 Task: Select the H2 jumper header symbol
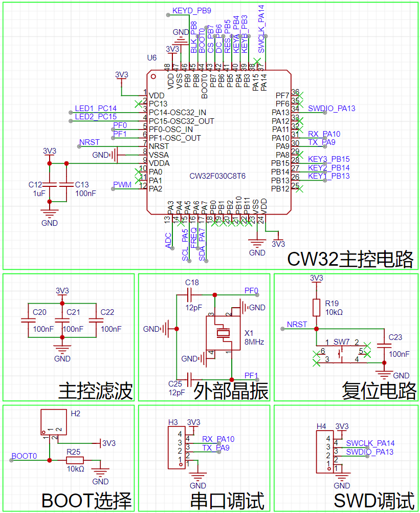(x=54, y=422)
